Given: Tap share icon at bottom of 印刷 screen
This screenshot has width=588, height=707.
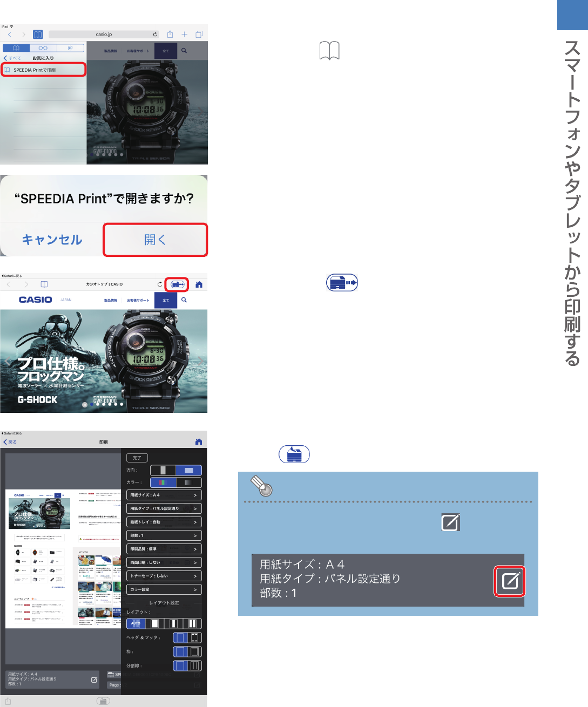Looking at the screenshot, I should (8, 701).
